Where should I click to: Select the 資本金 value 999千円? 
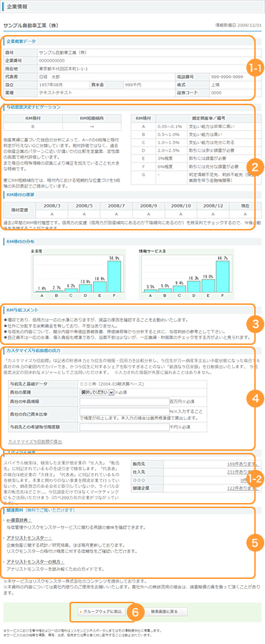133,84
